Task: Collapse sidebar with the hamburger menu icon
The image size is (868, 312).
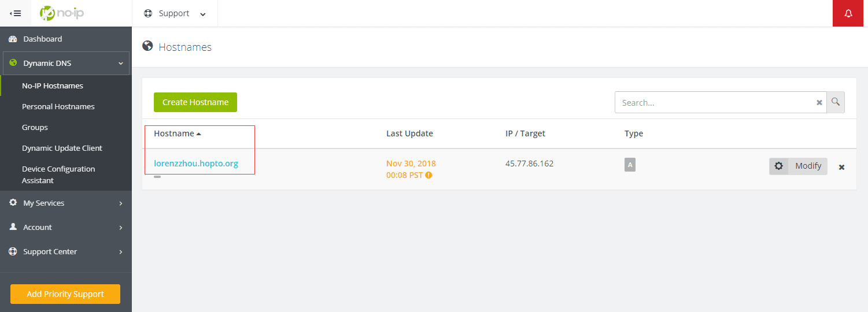Action: tap(16, 13)
